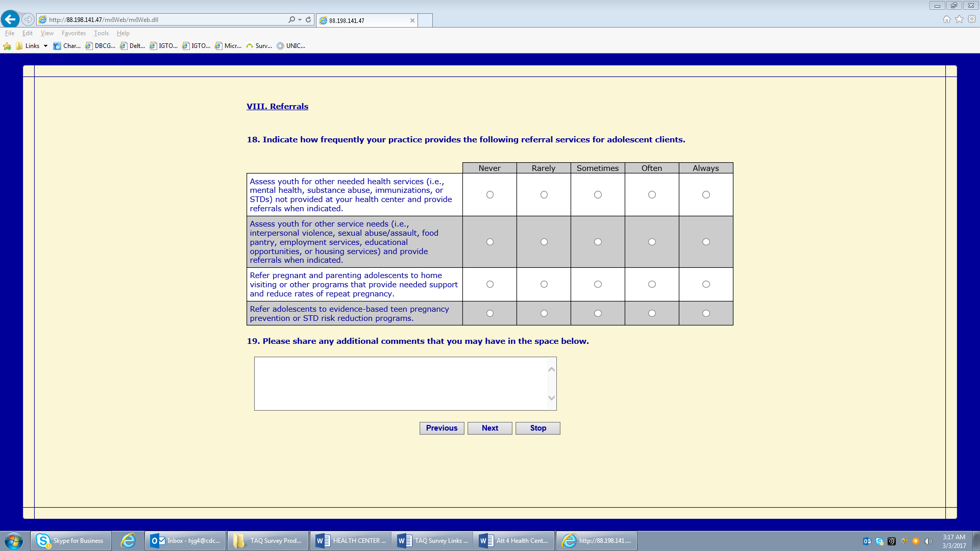980x551 pixels.
Task: Expand the Links folder dropdown arrow
Action: pos(45,46)
